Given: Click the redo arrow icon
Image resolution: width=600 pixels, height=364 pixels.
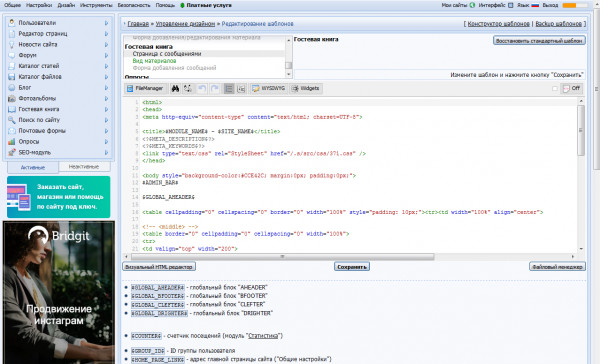Looking at the screenshot, I should coord(215,88).
